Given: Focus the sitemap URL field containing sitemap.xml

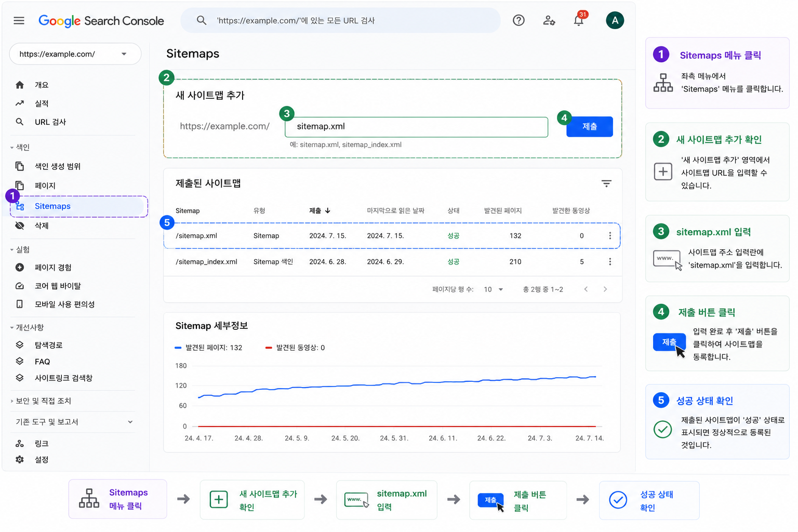Looking at the screenshot, I should (x=417, y=127).
